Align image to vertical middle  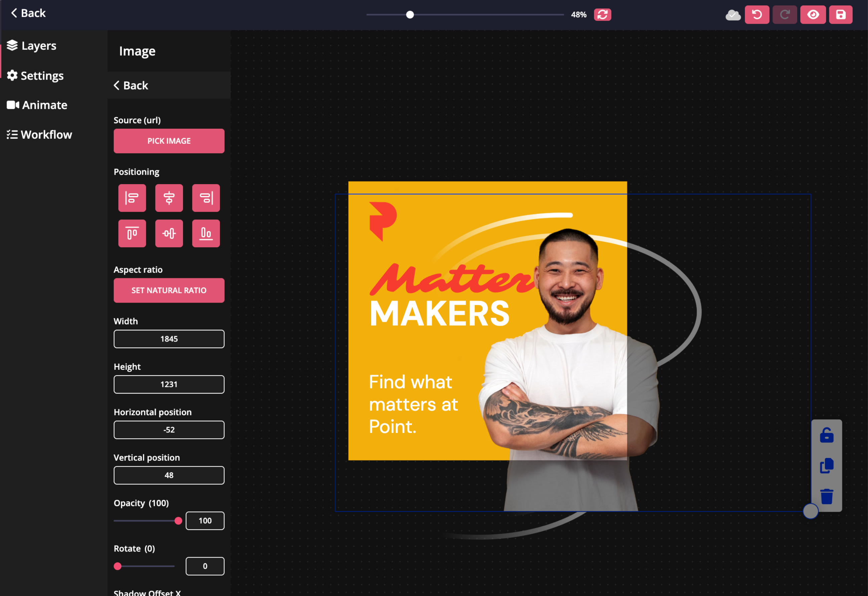pyautogui.click(x=169, y=234)
